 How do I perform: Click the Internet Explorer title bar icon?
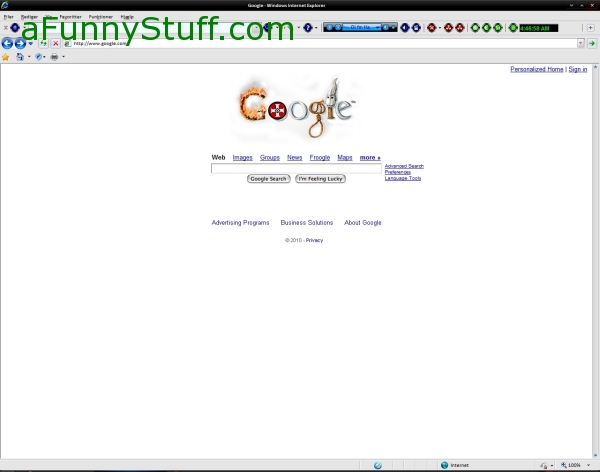point(5,5)
